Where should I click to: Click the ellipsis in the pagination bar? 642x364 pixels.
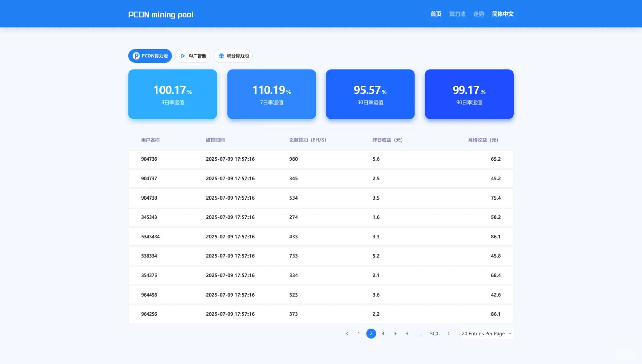419,333
